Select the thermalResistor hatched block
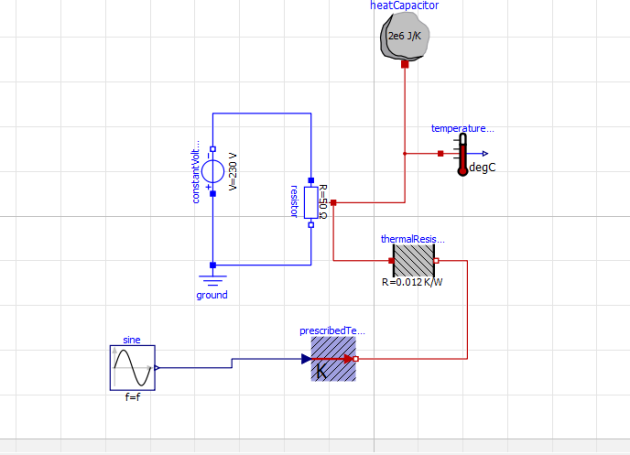The image size is (630, 455). tap(413, 261)
